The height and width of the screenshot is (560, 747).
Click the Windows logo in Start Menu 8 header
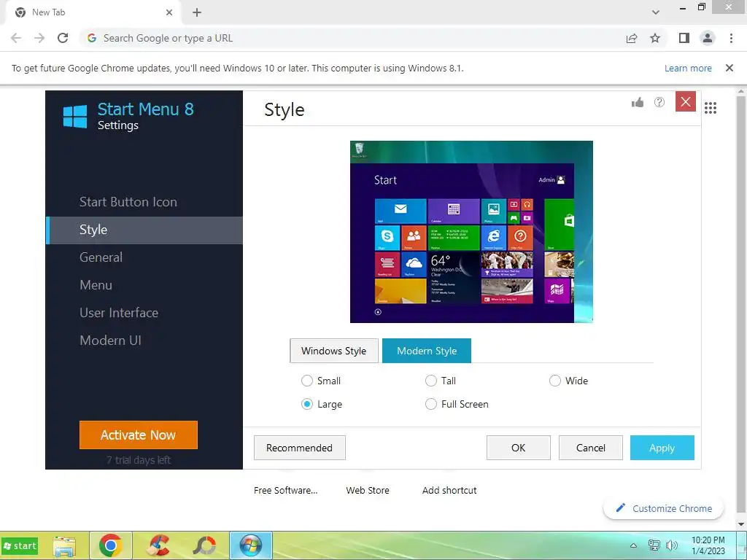[x=75, y=117]
